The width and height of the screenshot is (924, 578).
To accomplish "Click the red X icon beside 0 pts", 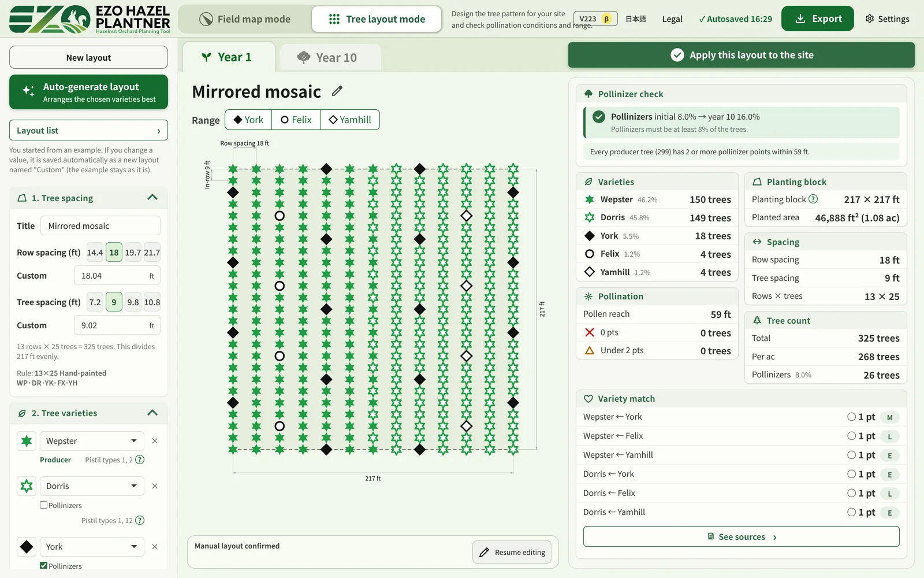I will [x=590, y=332].
